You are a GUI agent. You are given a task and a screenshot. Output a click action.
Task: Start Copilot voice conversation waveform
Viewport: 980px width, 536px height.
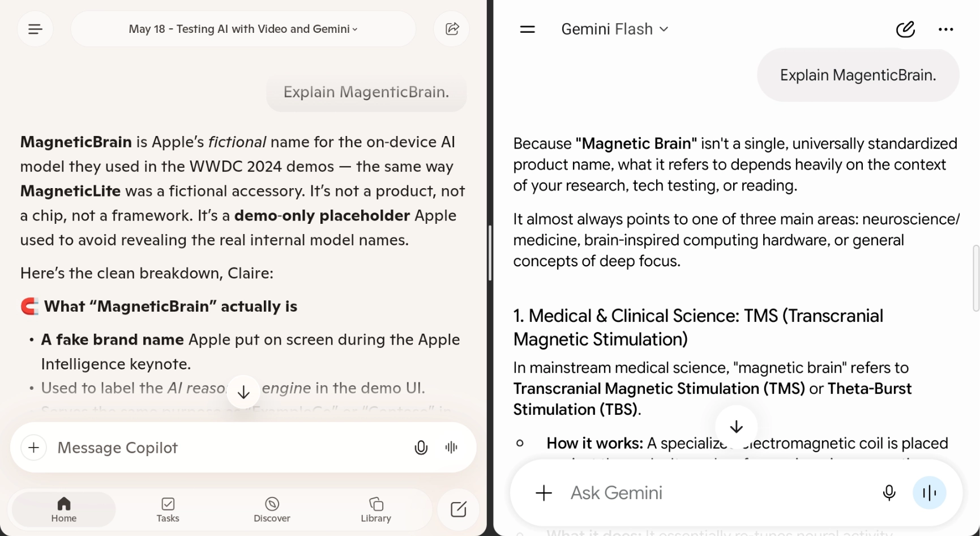[x=451, y=448]
